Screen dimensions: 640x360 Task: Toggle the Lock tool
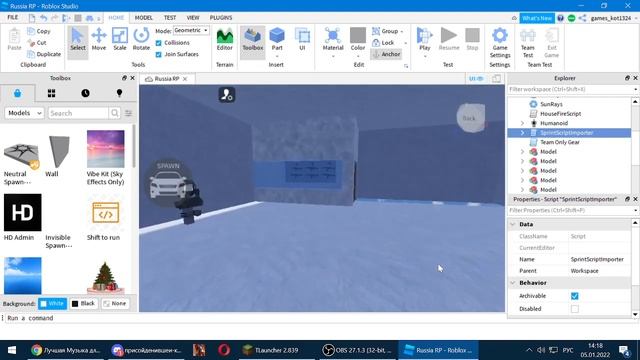point(384,42)
